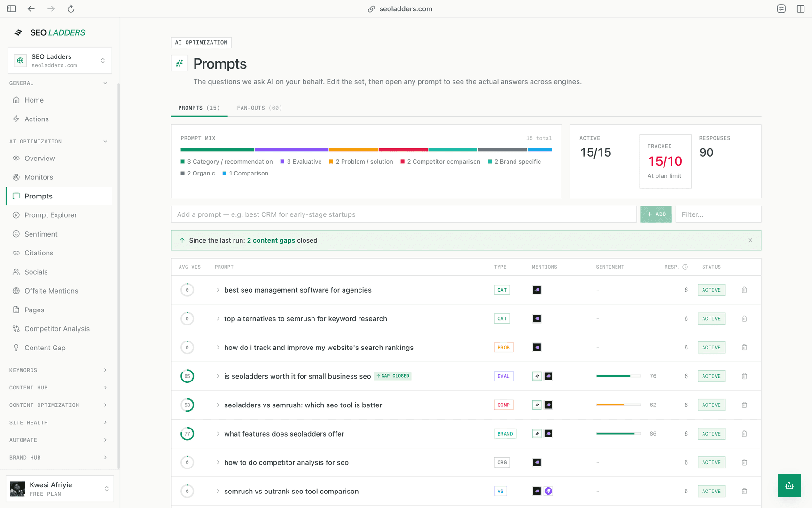This screenshot has width=812, height=508.
Task: Toggle ACTIVE status for best seo management prompt
Action: pos(711,290)
